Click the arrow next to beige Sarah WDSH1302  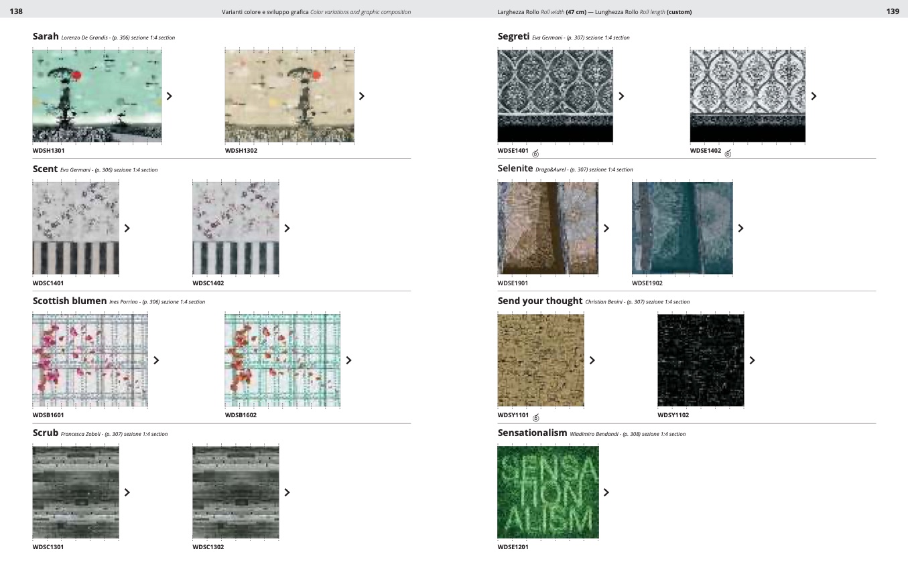coord(362,96)
